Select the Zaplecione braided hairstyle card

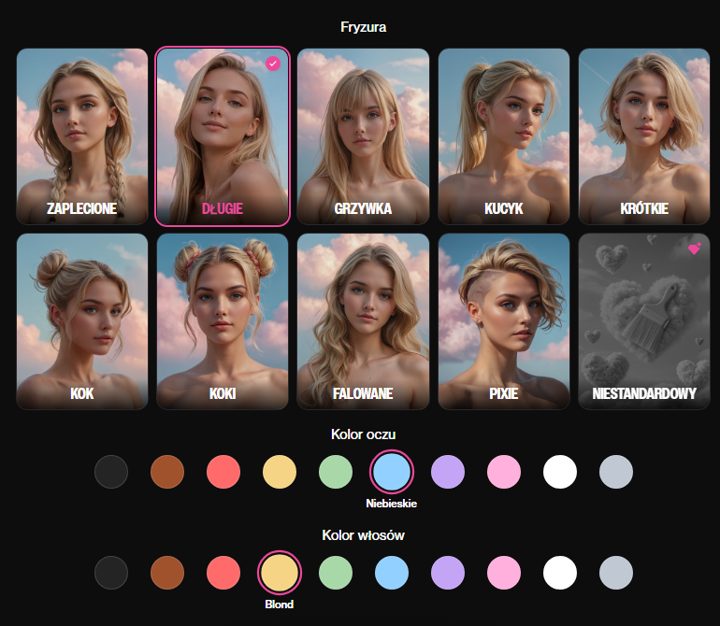tap(82, 136)
